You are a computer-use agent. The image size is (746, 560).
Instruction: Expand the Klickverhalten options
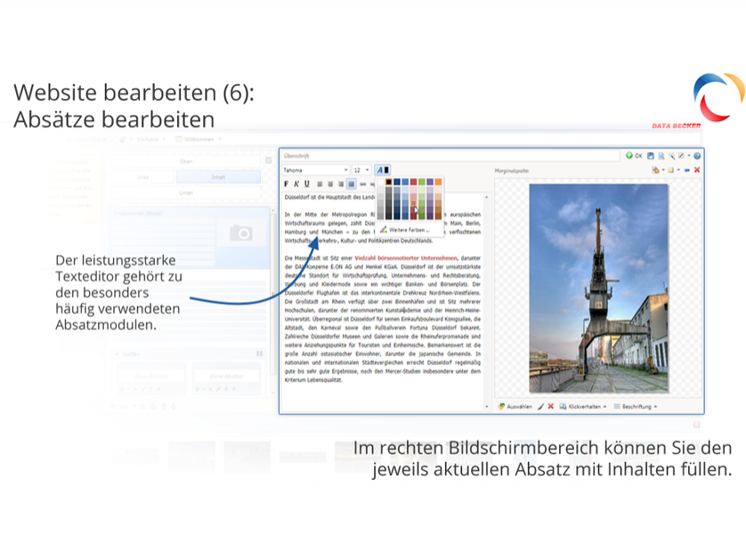[587, 406]
